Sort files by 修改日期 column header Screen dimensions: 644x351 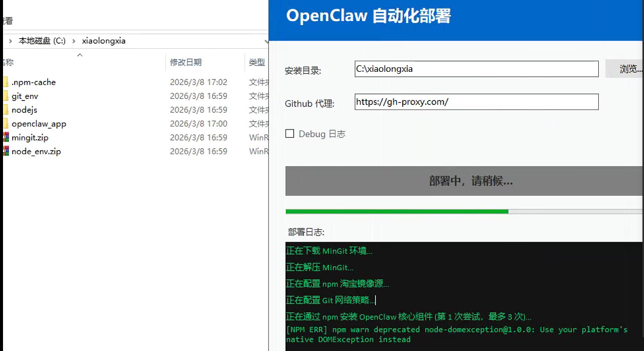coord(186,62)
